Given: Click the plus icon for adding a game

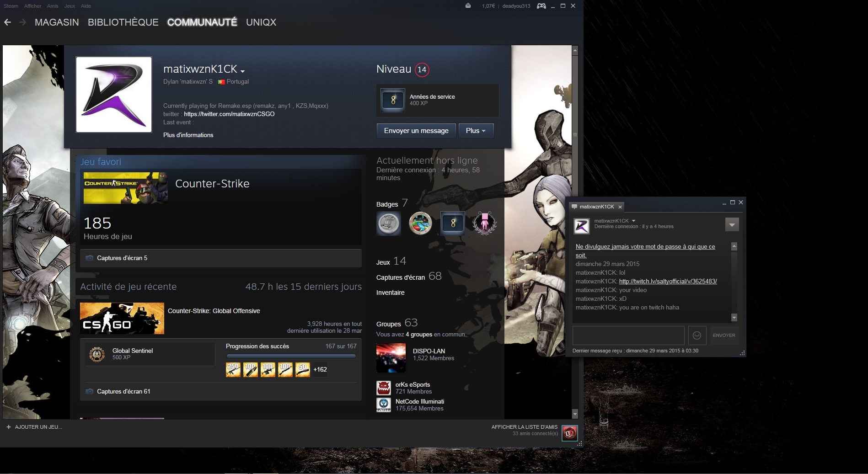Looking at the screenshot, I should tap(9, 427).
